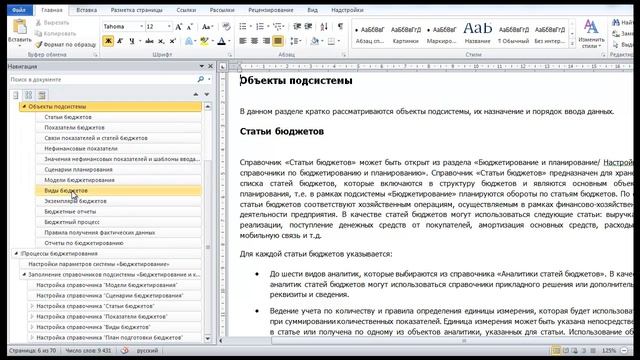Click the Line Spacing icon
The width and height of the screenshot is (640, 360).
click(294, 41)
